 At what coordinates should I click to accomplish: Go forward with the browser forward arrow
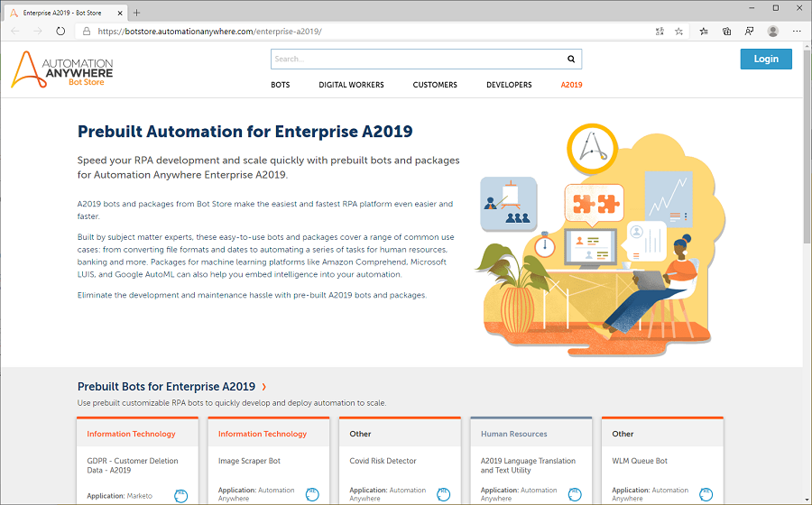(x=38, y=31)
